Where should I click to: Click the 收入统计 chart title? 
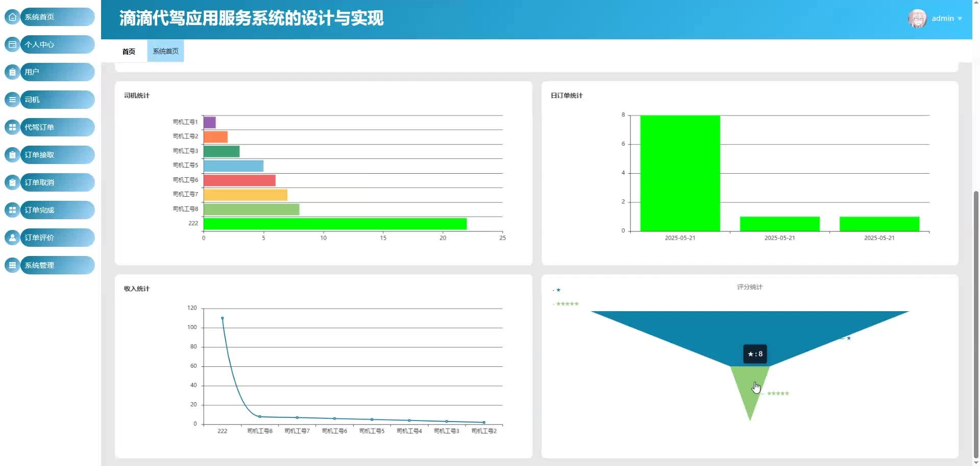137,289
